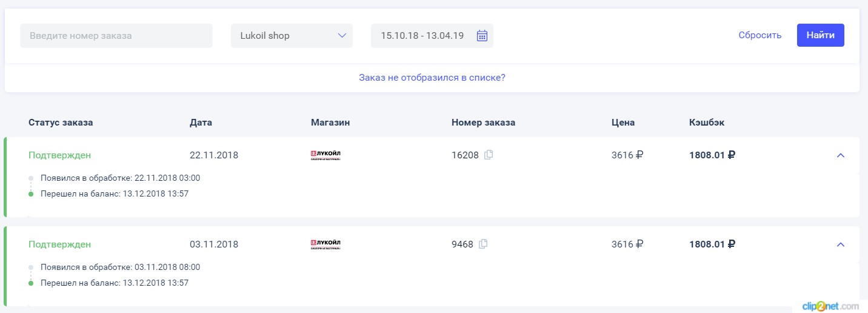Click Lukoil logo in the 22.11.2018 order
Screen dimensions: 868x313
coord(326,155)
